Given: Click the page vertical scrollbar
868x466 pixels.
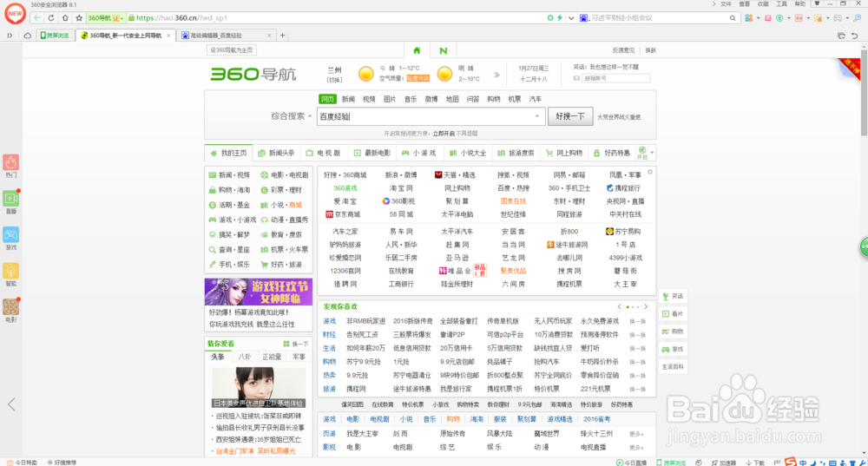Looking at the screenshot, I should click(x=865, y=91).
